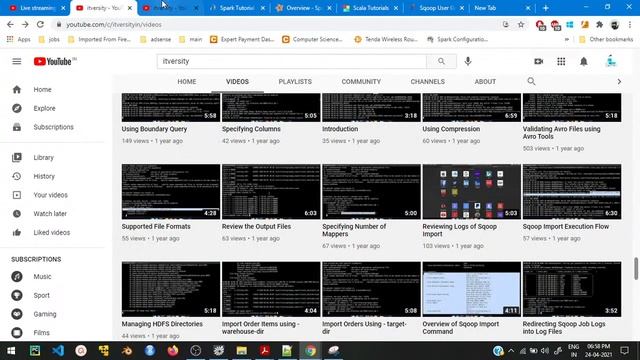Switch to the COMMUNITY tab

coord(361,82)
